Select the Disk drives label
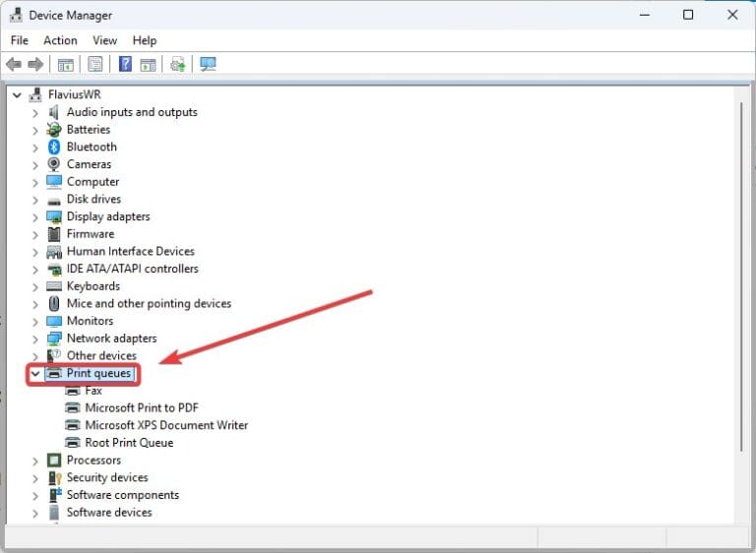Screen dimensions: 756x553 point(94,199)
